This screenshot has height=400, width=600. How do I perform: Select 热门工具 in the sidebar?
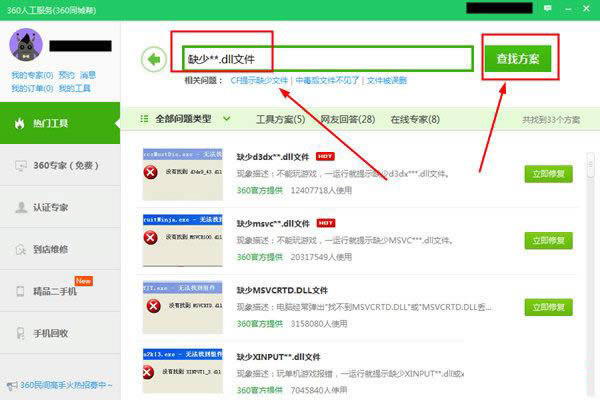pyautogui.click(x=58, y=123)
